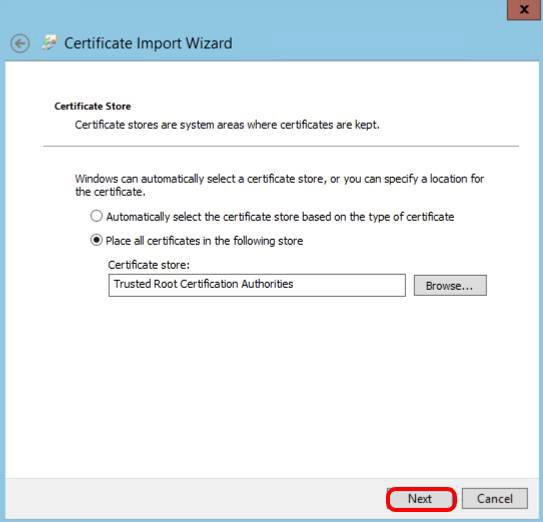Image resolution: width=543 pixels, height=522 pixels.
Task: Click the 'Certificate stores are system areas' description
Action: click(227, 125)
